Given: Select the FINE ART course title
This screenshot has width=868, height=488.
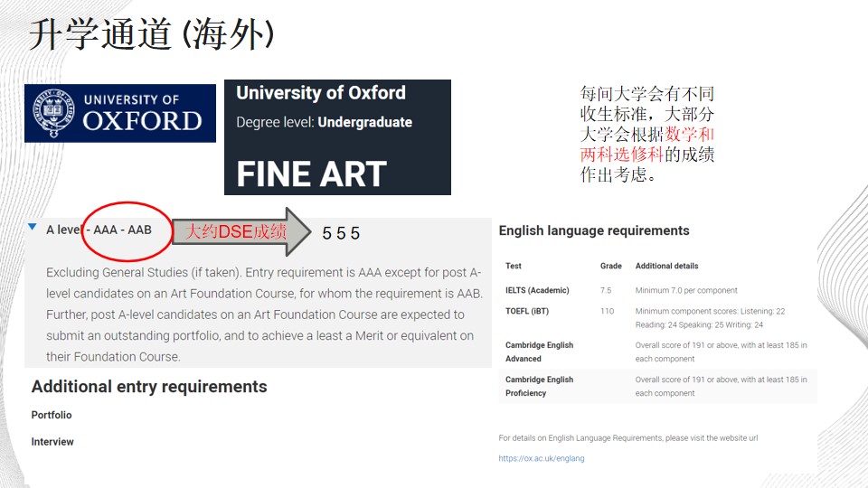Looking at the screenshot, I should pos(311,174).
